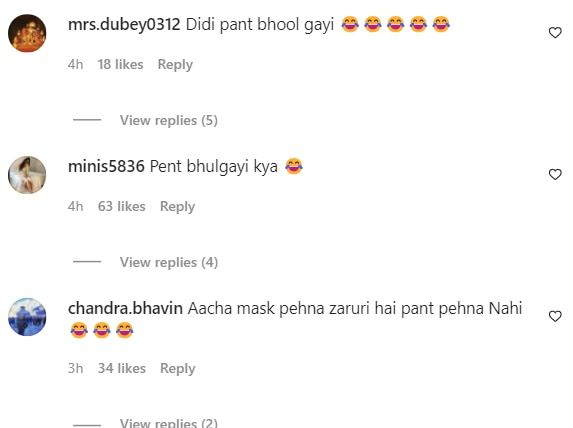
Task: Open the chandra.bhavin username link
Action: (125, 308)
